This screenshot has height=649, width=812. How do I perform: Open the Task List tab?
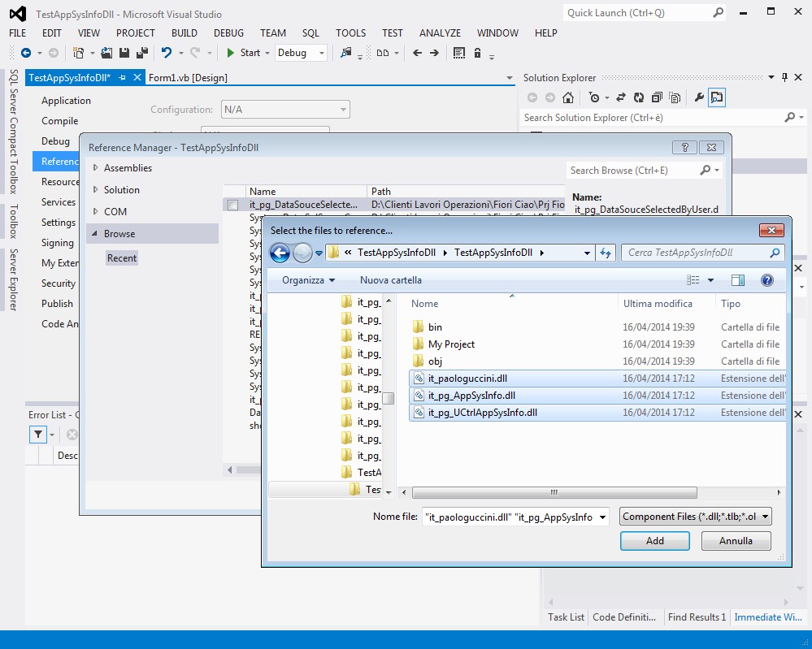(x=566, y=617)
